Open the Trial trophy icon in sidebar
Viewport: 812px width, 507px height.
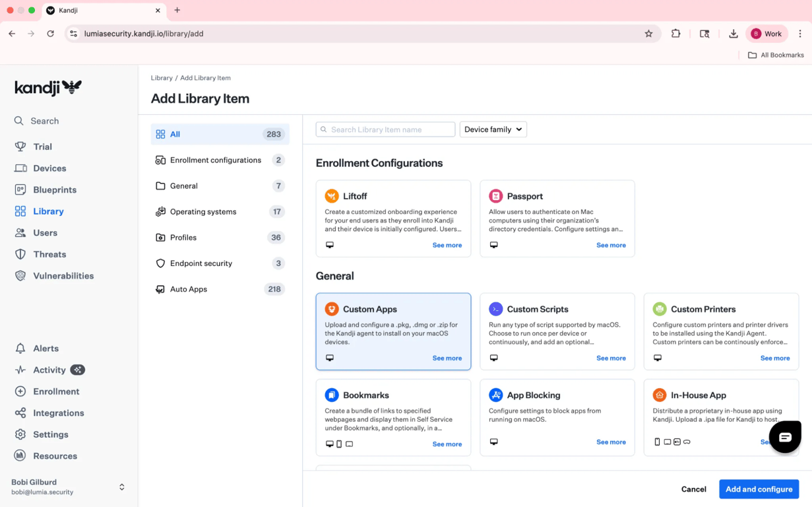20,147
